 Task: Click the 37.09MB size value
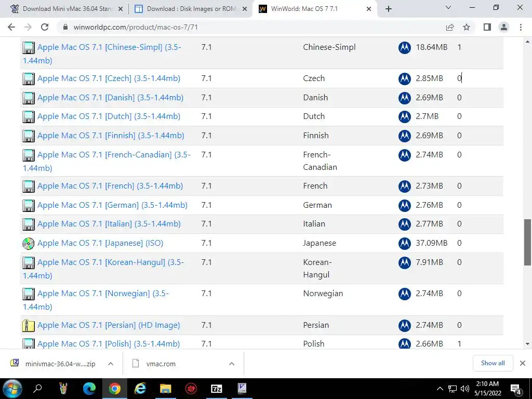click(432, 243)
